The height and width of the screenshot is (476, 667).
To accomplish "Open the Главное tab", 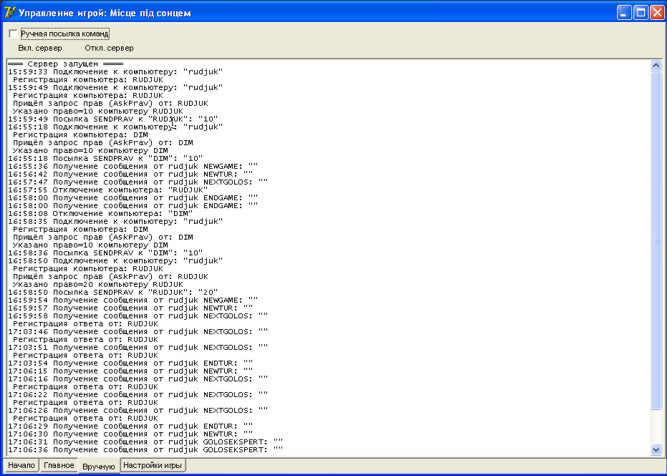I will point(59,465).
